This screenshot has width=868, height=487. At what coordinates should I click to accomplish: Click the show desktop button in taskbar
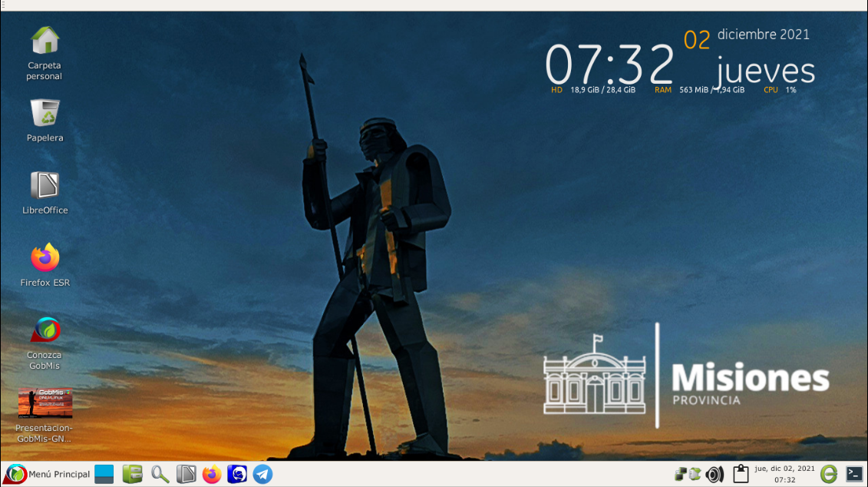point(104,474)
